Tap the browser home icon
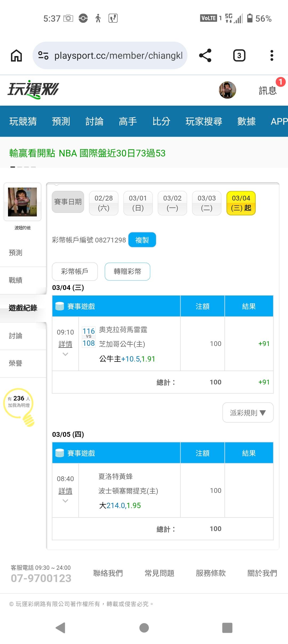The image size is (288, 644). (16, 56)
